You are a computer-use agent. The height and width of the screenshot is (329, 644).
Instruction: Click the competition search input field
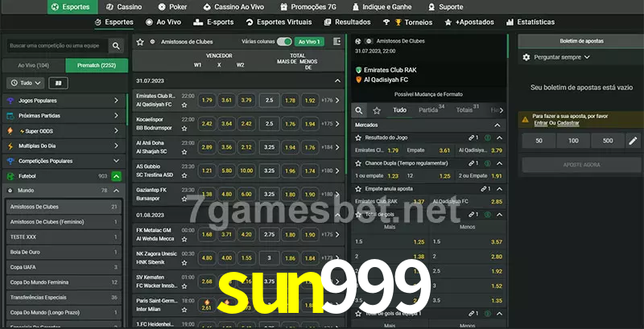(55, 47)
